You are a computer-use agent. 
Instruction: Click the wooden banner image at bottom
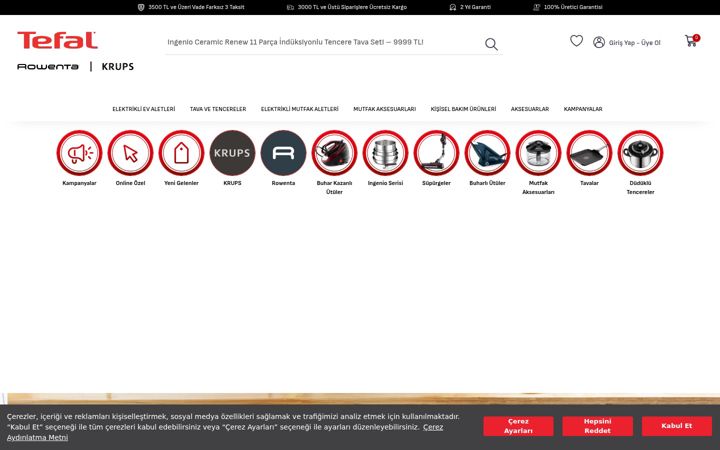[360, 399]
